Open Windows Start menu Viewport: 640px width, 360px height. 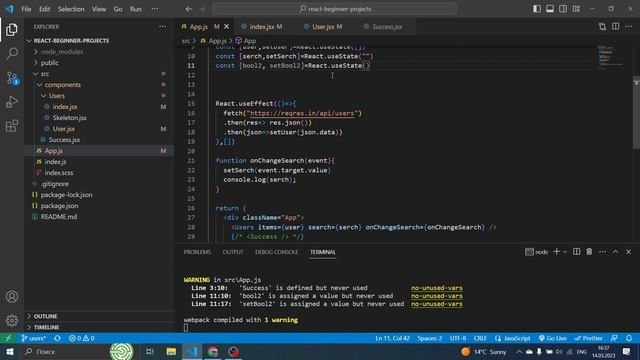pos(9,351)
